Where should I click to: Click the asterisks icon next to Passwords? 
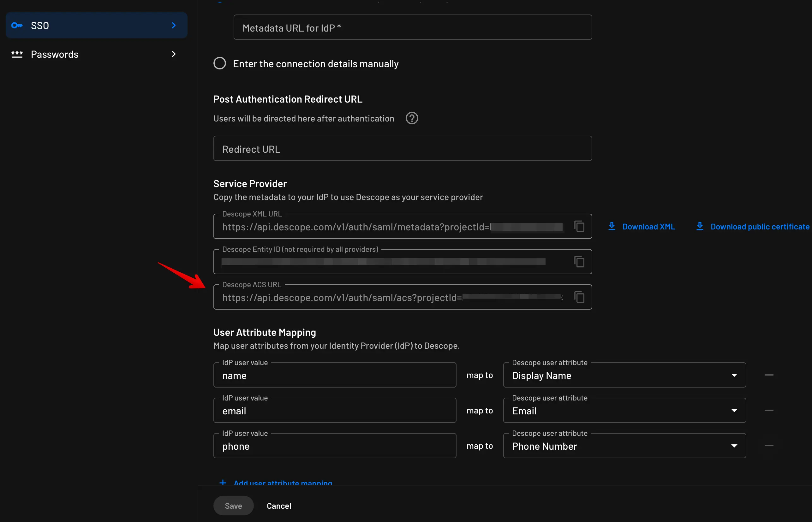17,54
